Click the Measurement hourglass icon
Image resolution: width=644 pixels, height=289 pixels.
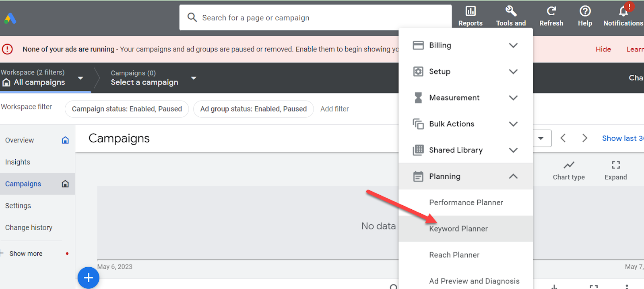(x=418, y=98)
